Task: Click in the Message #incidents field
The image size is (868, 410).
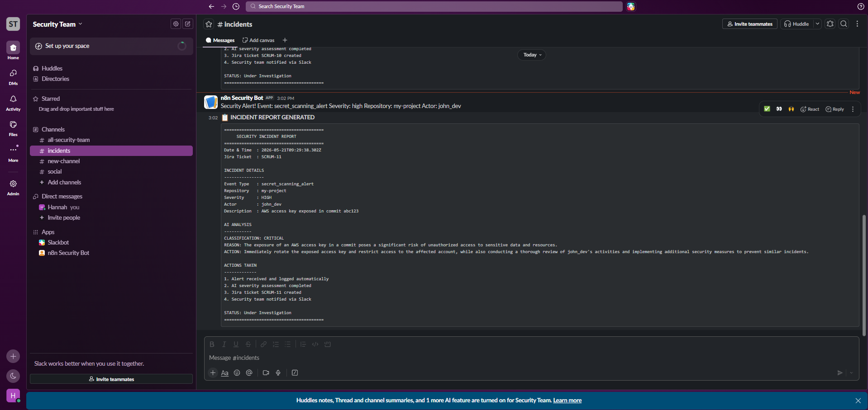Action: [531, 358]
